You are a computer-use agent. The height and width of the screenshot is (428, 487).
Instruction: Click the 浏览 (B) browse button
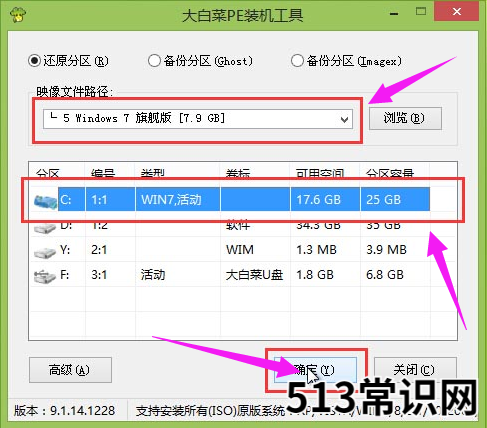tap(405, 118)
